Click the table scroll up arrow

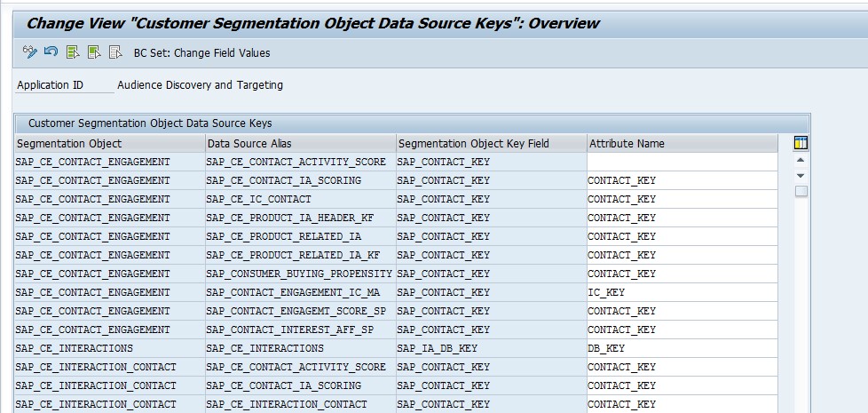click(801, 160)
